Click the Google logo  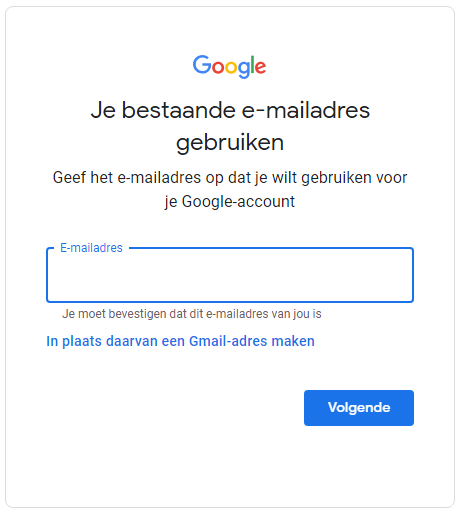point(229,67)
